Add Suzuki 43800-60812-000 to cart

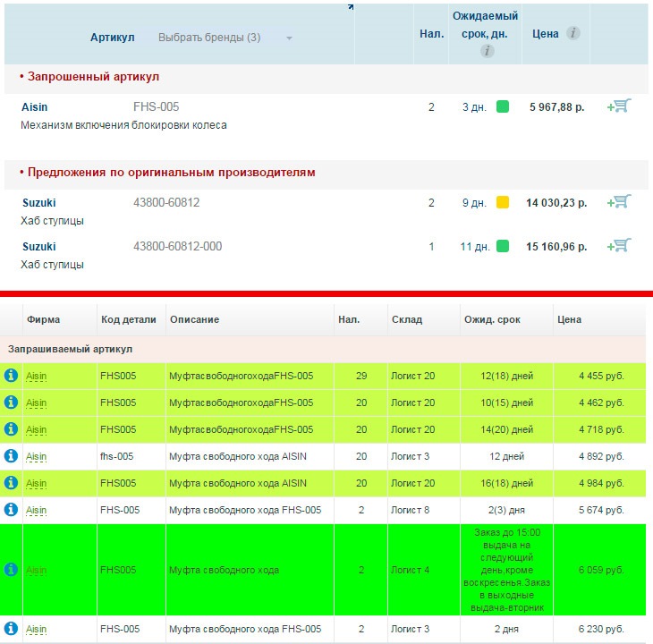[x=619, y=246]
